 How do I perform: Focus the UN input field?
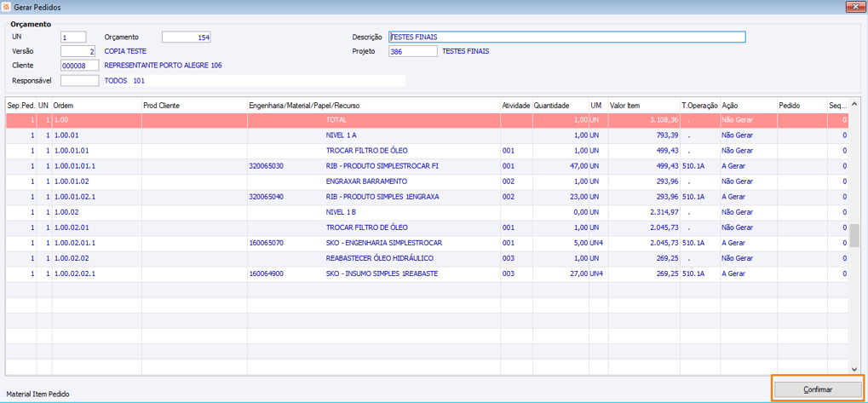[73, 37]
